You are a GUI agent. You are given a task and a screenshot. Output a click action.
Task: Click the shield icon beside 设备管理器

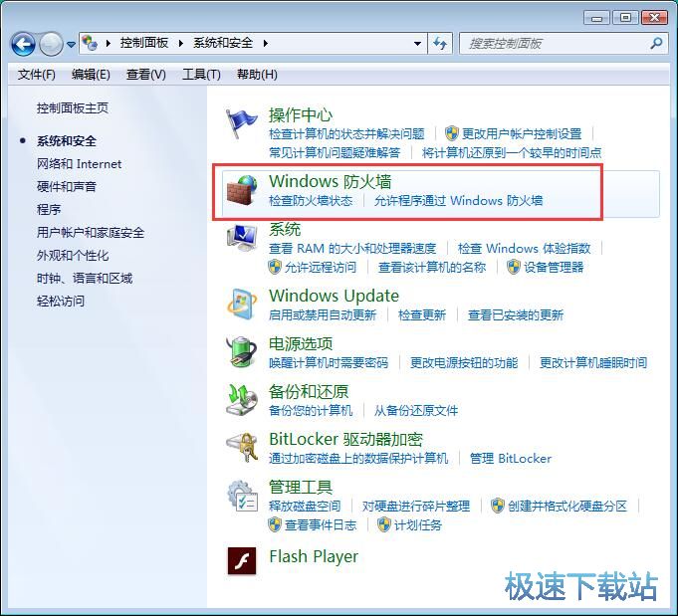(514, 267)
